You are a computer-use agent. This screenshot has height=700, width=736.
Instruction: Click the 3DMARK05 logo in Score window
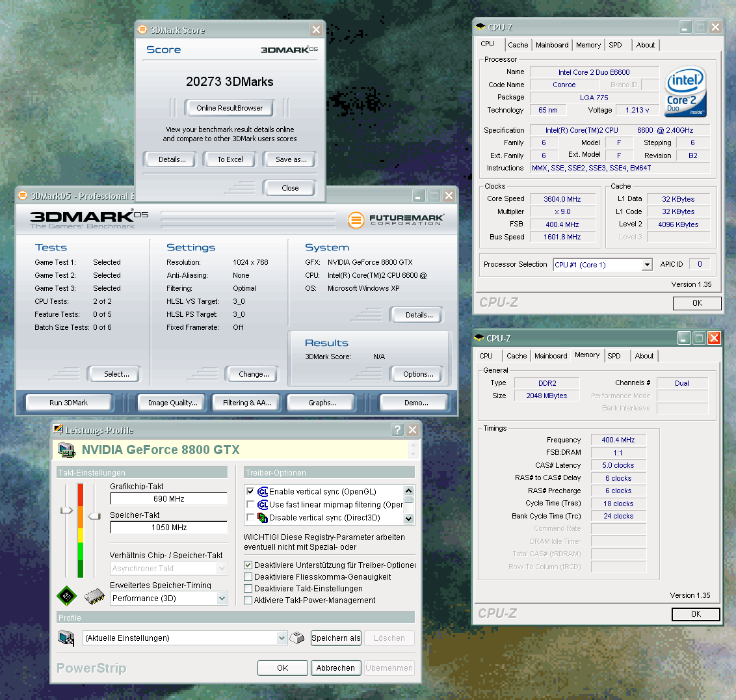pyautogui.click(x=289, y=49)
